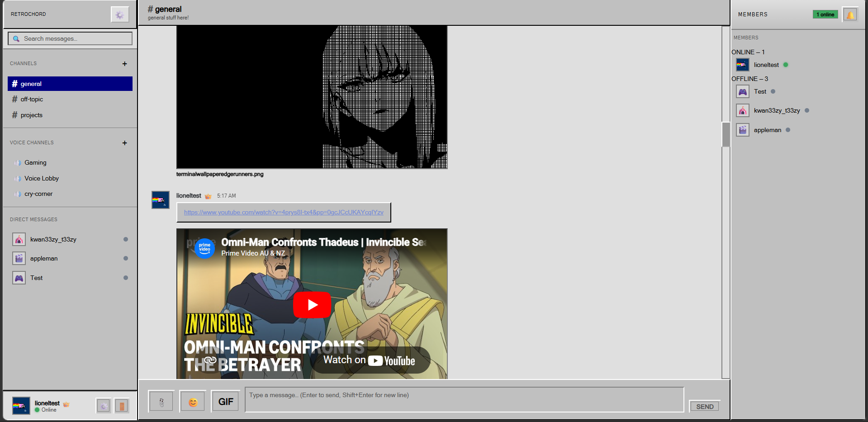Click the ONLINE – 1 group header
868x422 pixels.
coord(748,52)
